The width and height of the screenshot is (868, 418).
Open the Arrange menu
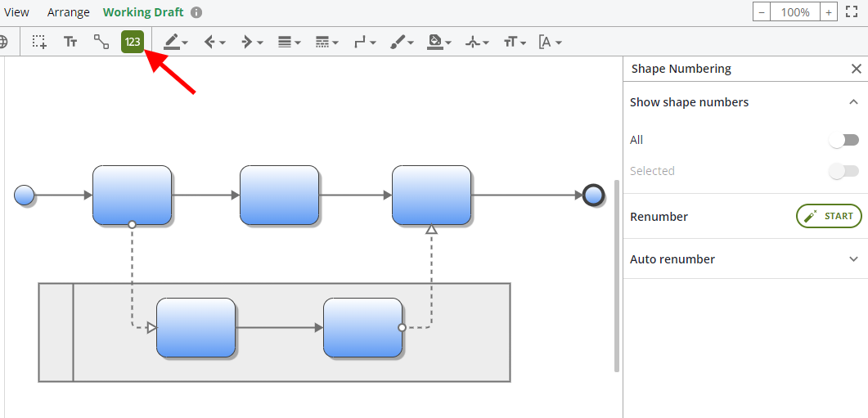click(69, 12)
